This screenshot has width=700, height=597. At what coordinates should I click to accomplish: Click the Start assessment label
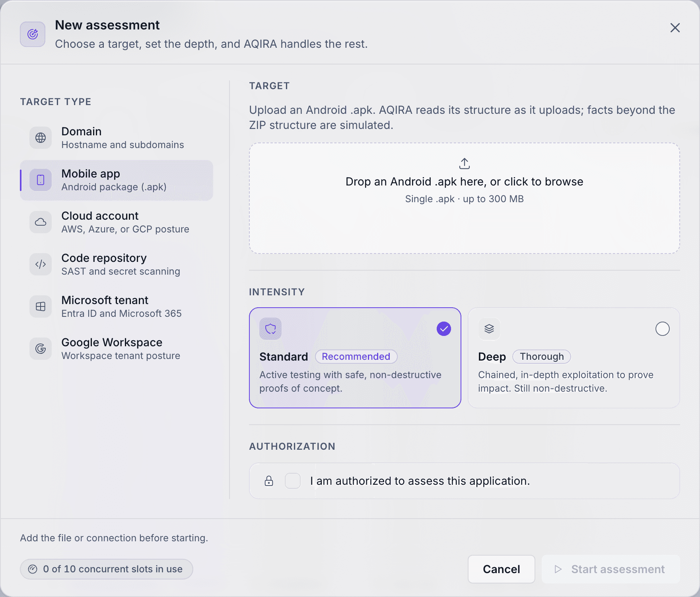618,569
